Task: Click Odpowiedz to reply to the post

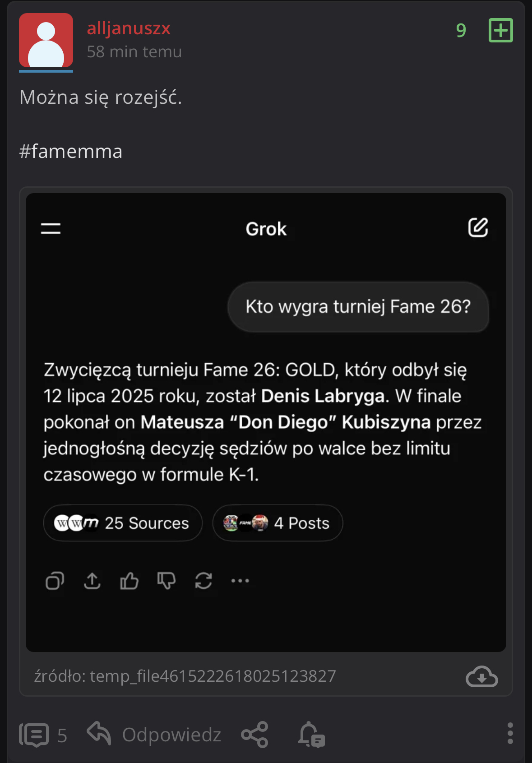Action: point(154,735)
